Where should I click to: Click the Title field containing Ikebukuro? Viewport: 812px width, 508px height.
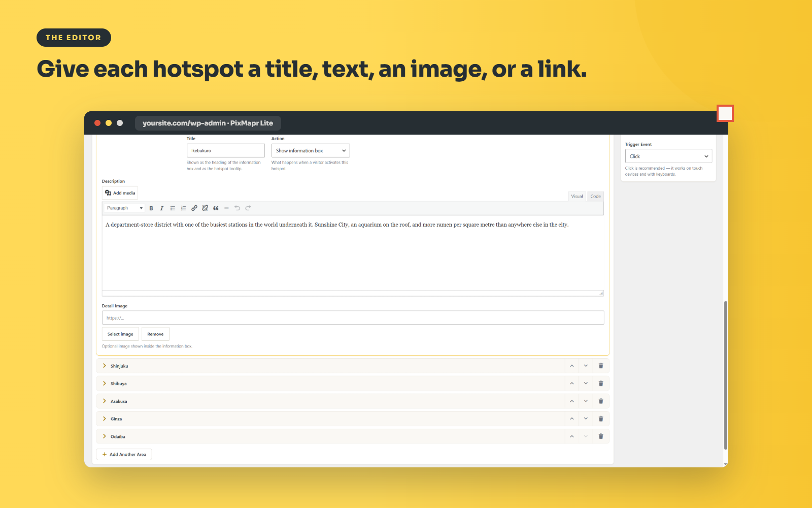click(226, 151)
